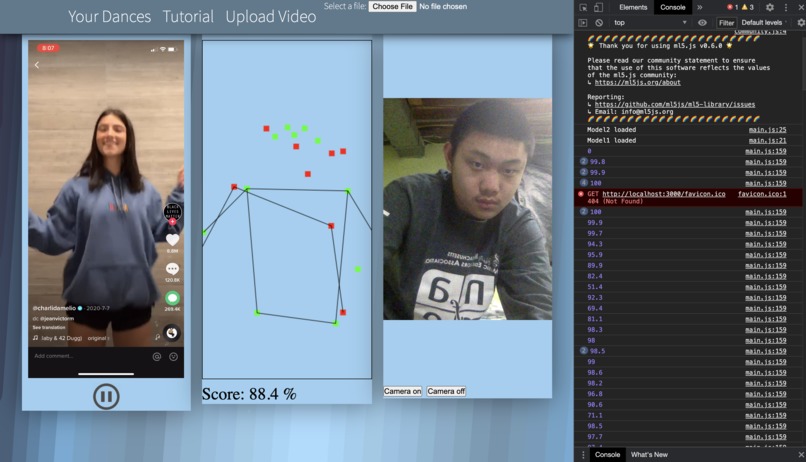806x462 pixels.
Task: Expand the grouped '98.5' console message
Action: pyautogui.click(x=584, y=351)
